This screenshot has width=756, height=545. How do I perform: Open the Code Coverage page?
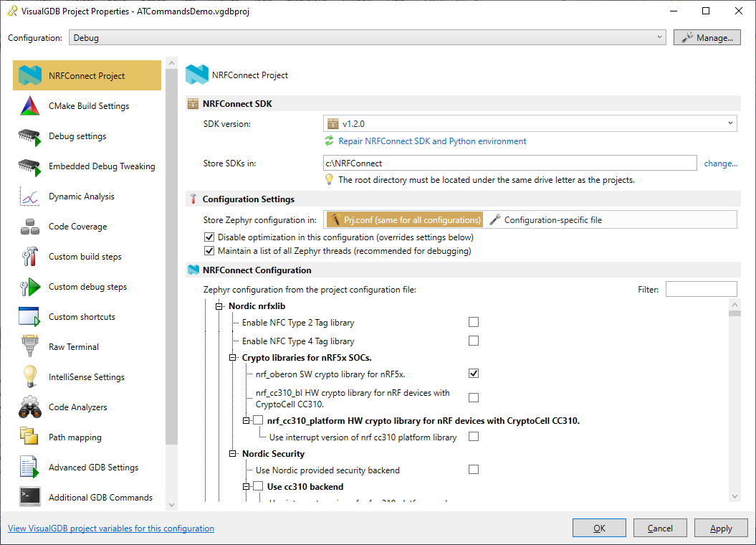[87, 227]
